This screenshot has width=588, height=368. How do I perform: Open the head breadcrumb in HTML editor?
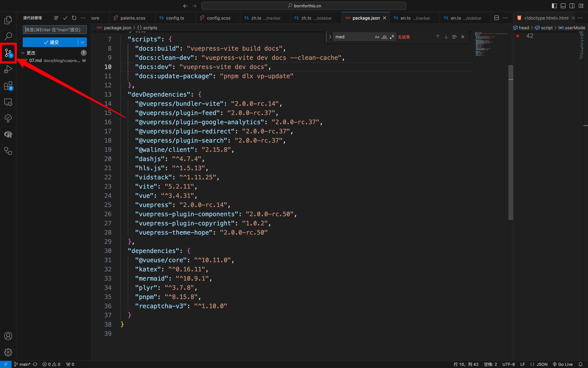pyautogui.click(x=521, y=28)
